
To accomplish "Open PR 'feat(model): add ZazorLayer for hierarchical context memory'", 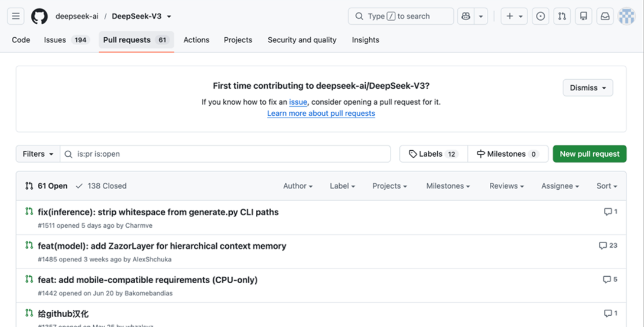I will click(162, 246).
